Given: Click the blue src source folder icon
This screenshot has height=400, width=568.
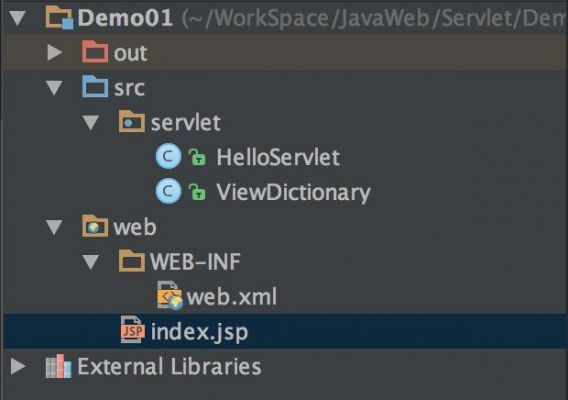Looking at the screenshot, I should click(95, 87).
